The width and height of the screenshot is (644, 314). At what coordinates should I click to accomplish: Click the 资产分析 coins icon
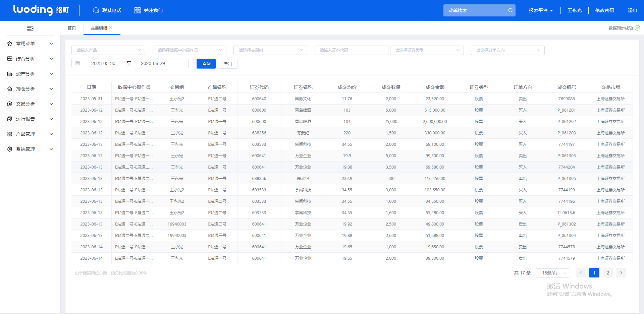tap(10, 74)
